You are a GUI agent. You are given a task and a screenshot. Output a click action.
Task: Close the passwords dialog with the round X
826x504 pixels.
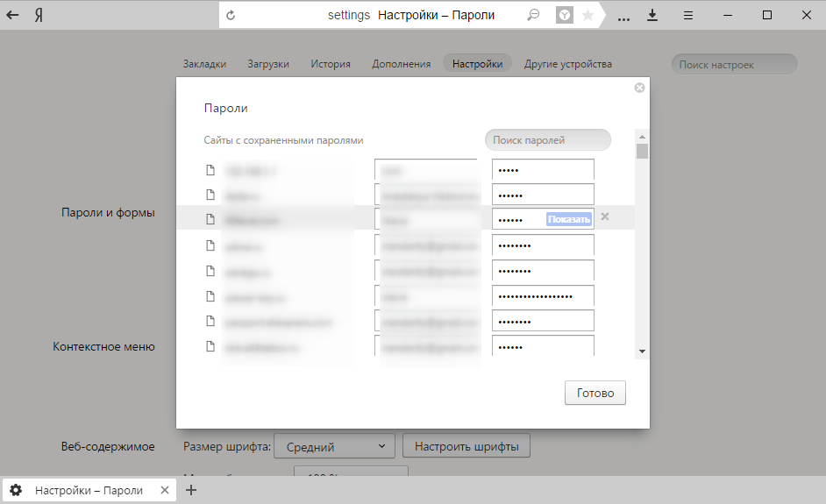[x=639, y=88]
